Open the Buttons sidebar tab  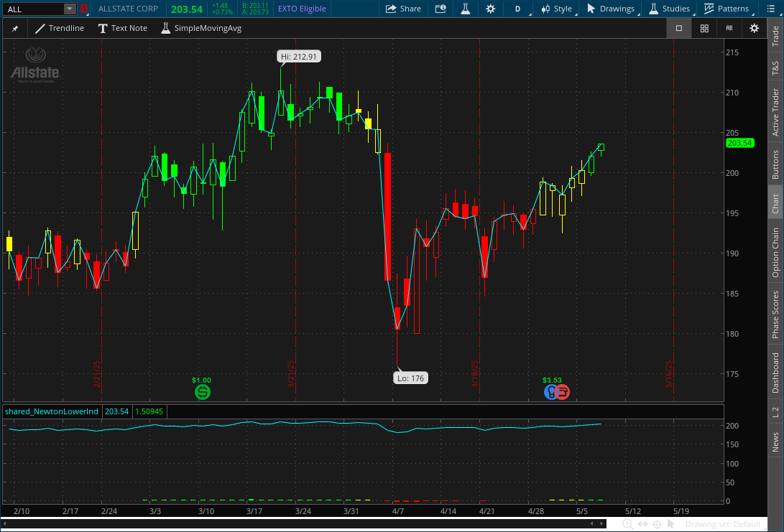(x=775, y=164)
